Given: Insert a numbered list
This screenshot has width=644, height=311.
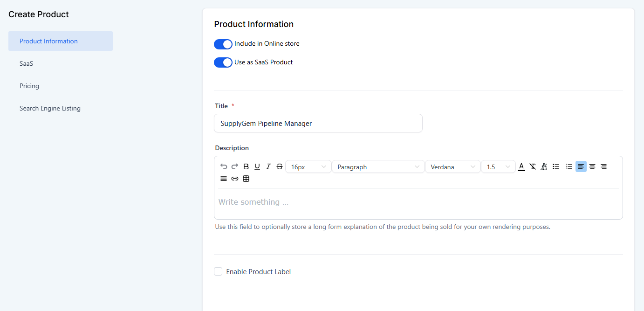Looking at the screenshot, I should pos(569,166).
